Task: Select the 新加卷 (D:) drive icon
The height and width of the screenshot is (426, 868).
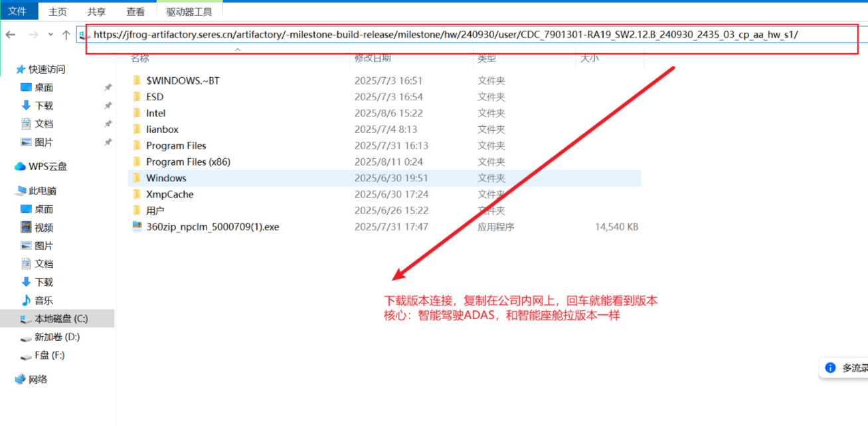Action: (26, 338)
